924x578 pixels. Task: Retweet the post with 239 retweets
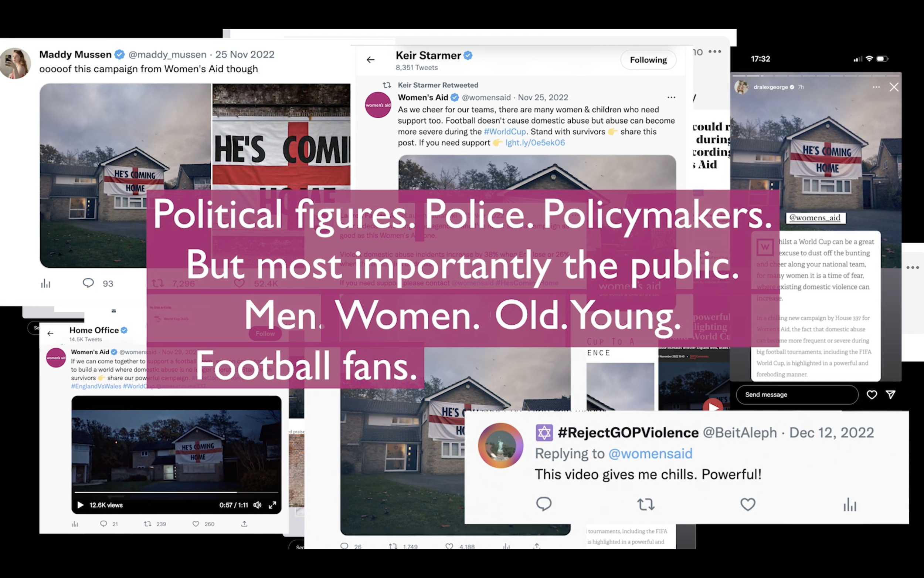pos(147,524)
